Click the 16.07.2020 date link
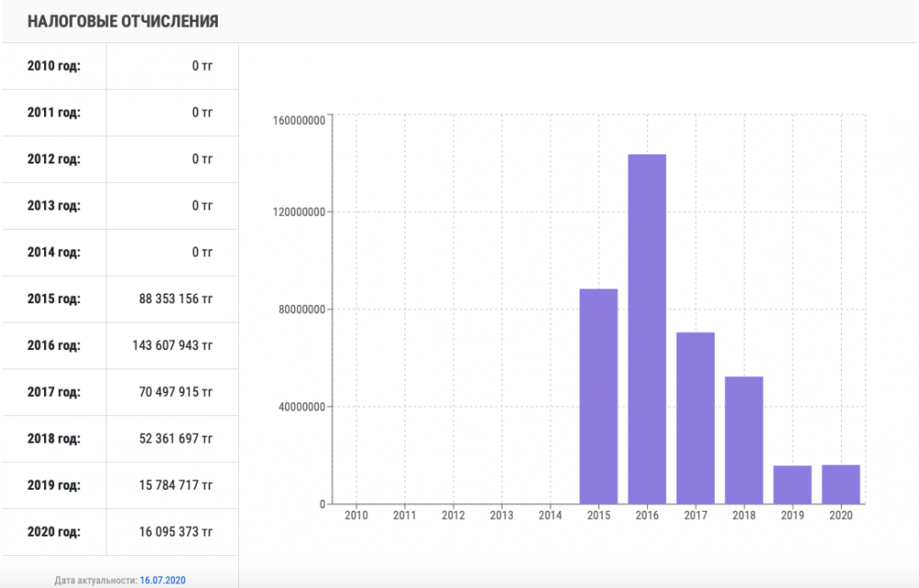 pyautogui.click(x=163, y=580)
